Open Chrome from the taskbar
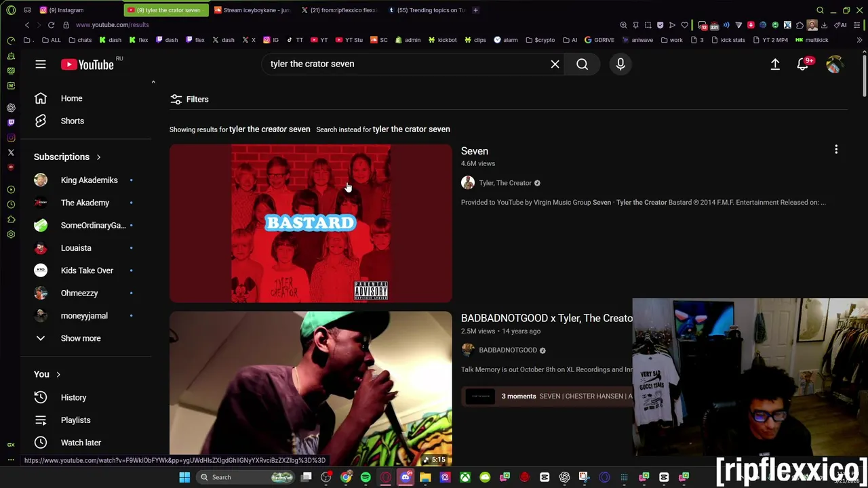 346,477
